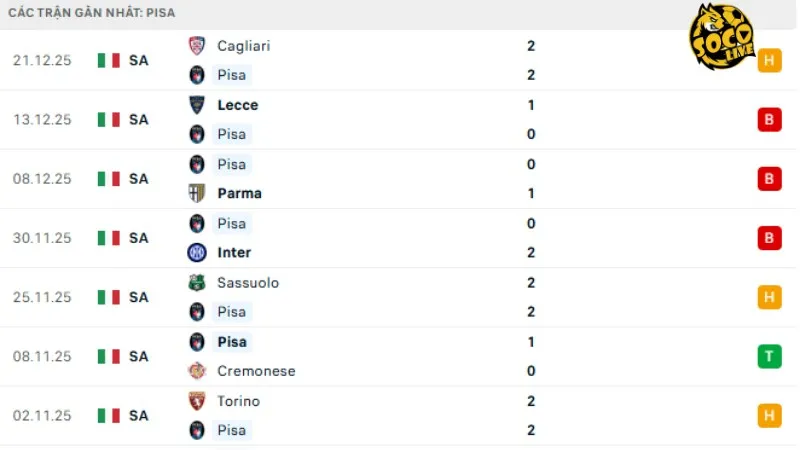Click the Cremonese club logo

[197, 371]
